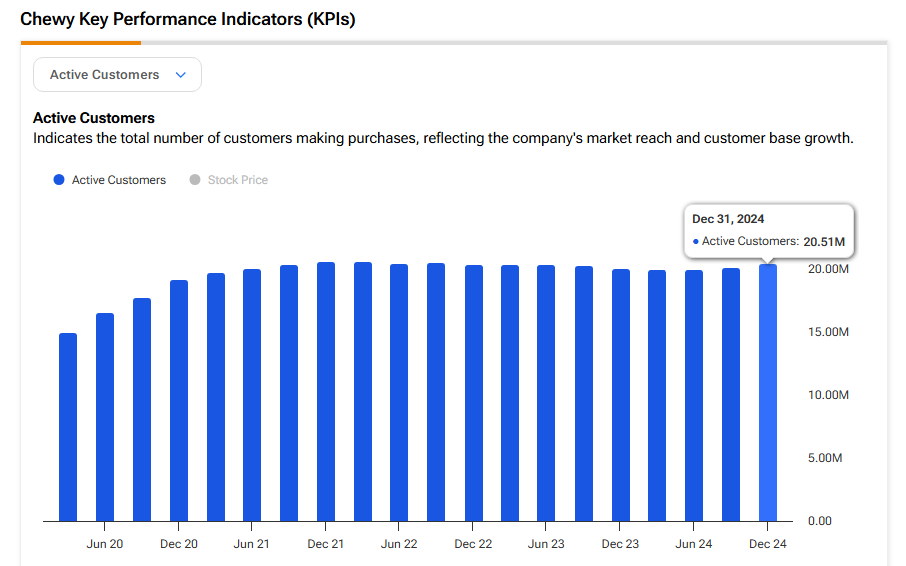
Task: Click the blue Active Customers legend dot
Action: coord(59,180)
